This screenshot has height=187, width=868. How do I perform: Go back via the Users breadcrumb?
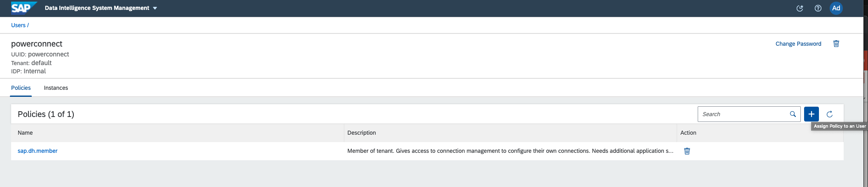18,25
